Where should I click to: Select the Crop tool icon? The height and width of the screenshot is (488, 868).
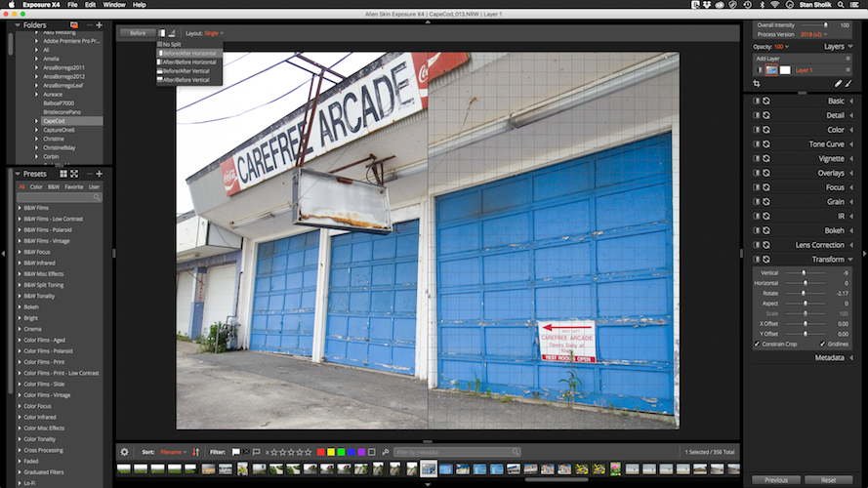click(757, 84)
